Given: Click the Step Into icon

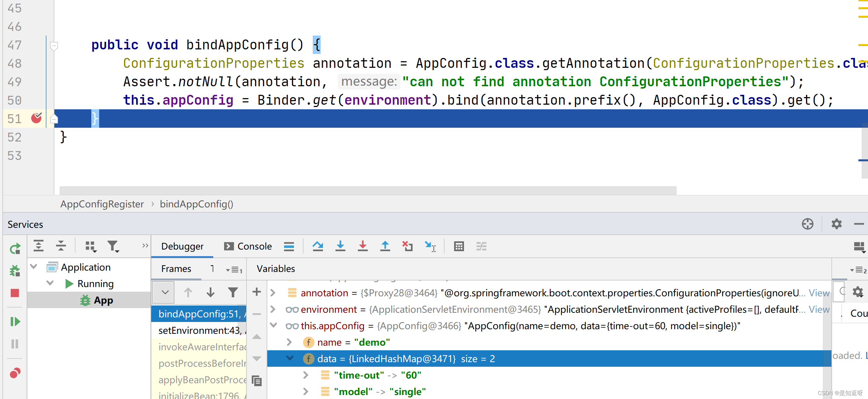Looking at the screenshot, I should (x=340, y=246).
